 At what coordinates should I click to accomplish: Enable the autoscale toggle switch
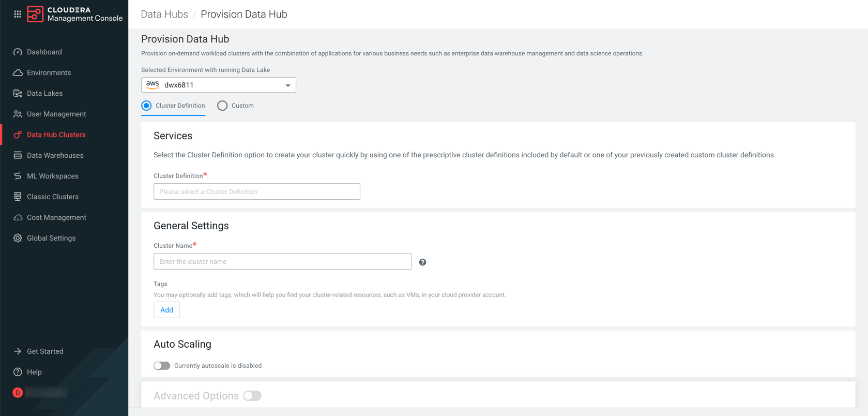click(162, 366)
